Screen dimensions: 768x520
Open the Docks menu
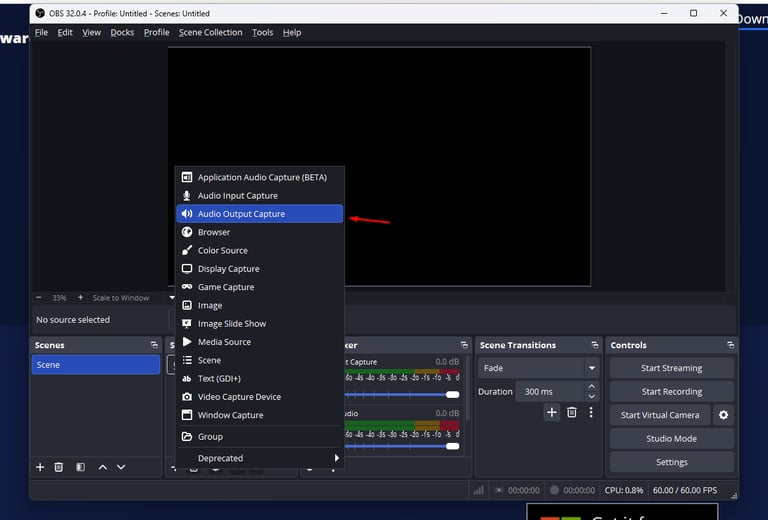[x=122, y=32]
